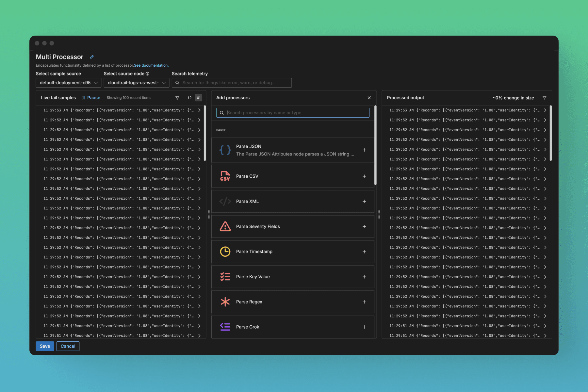Click the pencil icon beside Multi Processor

tap(92, 57)
